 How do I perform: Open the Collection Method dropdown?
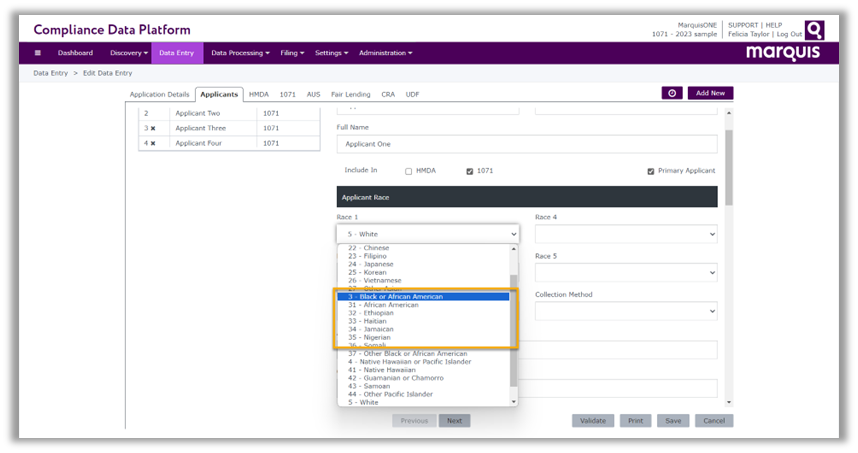(x=626, y=311)
